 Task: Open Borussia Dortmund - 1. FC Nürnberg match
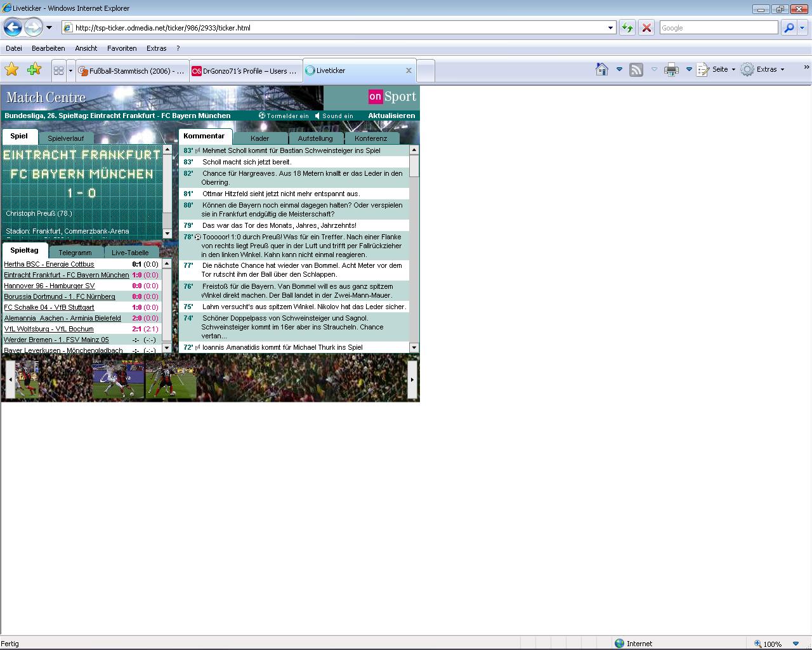60,296
